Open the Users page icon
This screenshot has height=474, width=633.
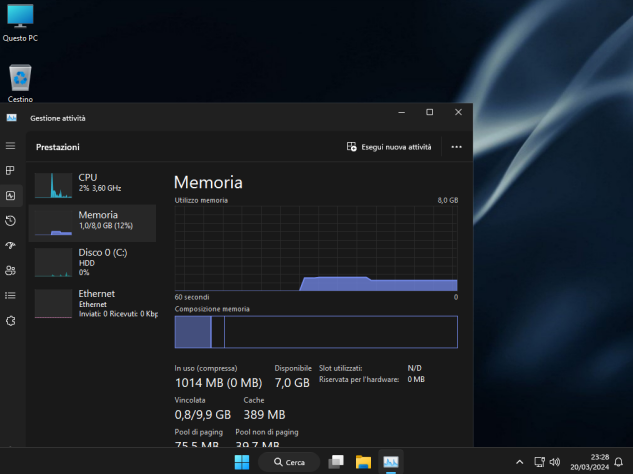(10, 271)
